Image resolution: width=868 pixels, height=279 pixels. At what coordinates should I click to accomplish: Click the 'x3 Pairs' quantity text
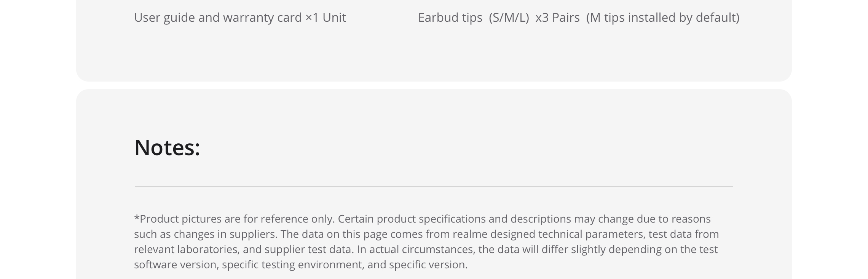[x=557, y=18]
